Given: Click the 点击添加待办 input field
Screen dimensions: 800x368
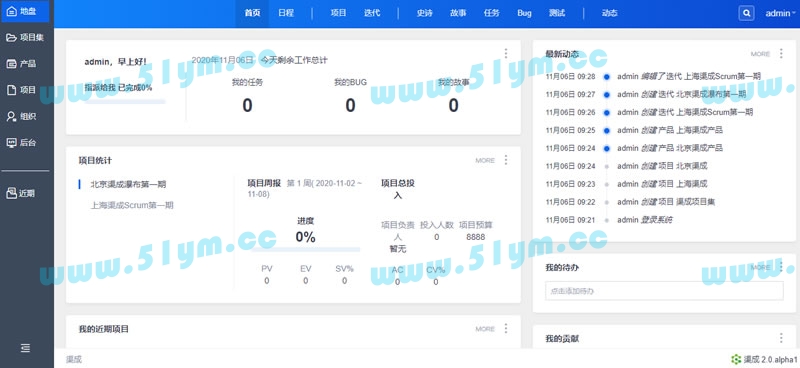Looking at the screenshot, I should (664, 290).
